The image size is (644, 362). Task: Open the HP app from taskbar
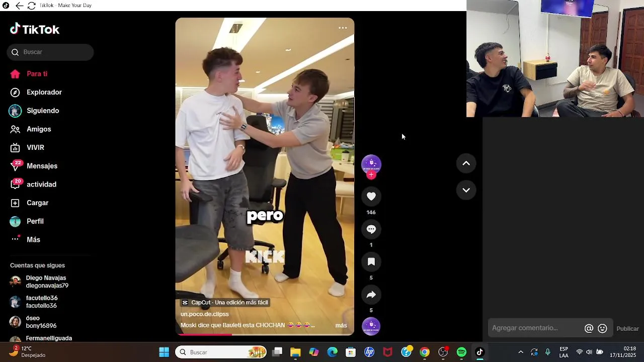coord(369,352)
